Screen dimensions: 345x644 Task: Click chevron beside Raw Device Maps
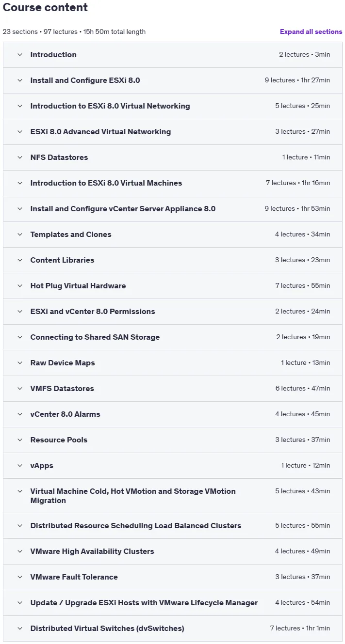click(x=20, y=363)
